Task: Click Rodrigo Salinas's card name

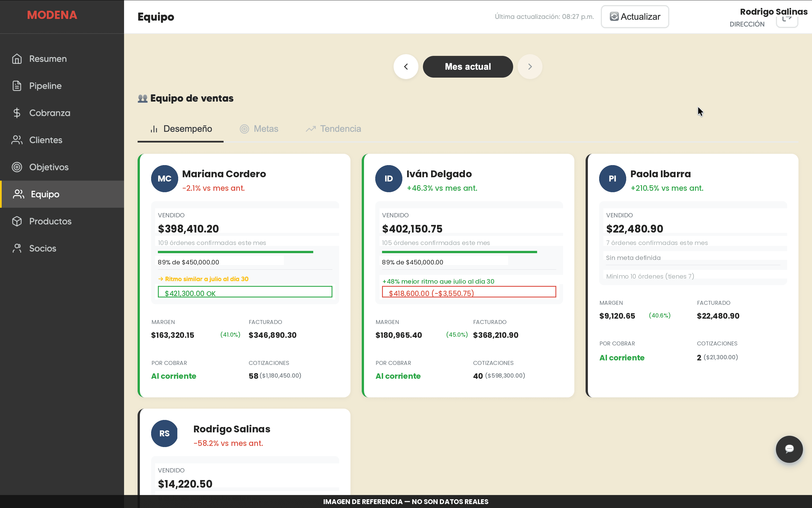Action: pos(232,429)
